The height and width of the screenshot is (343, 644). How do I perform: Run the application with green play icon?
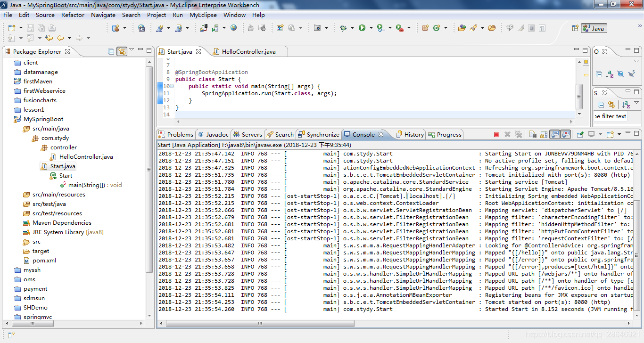coord(362,28)
